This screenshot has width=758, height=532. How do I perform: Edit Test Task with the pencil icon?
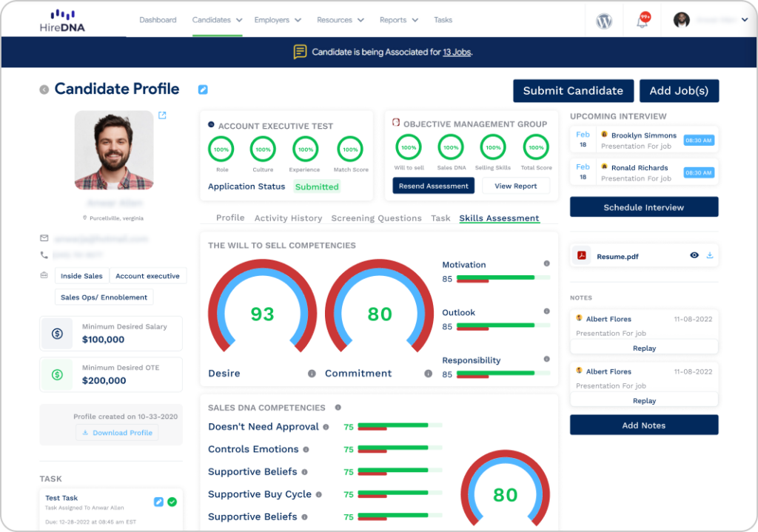pos(158,502)
